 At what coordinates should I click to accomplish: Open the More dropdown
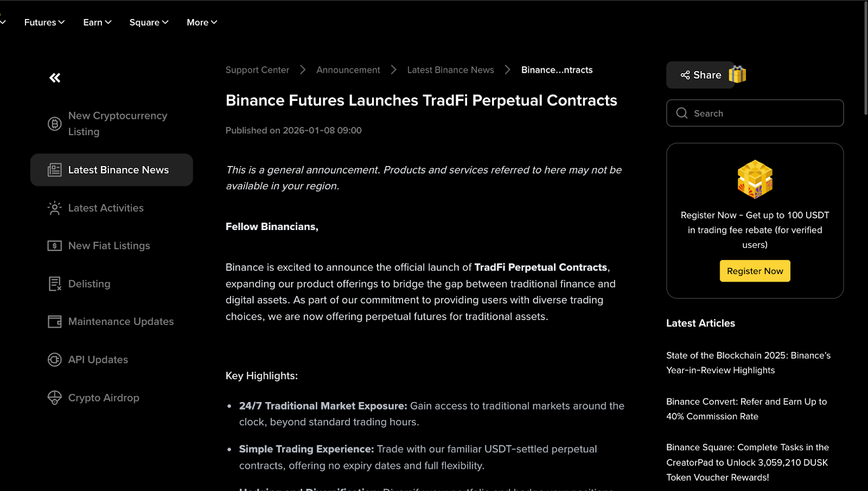pyautogui.click(x=201, y=22)
